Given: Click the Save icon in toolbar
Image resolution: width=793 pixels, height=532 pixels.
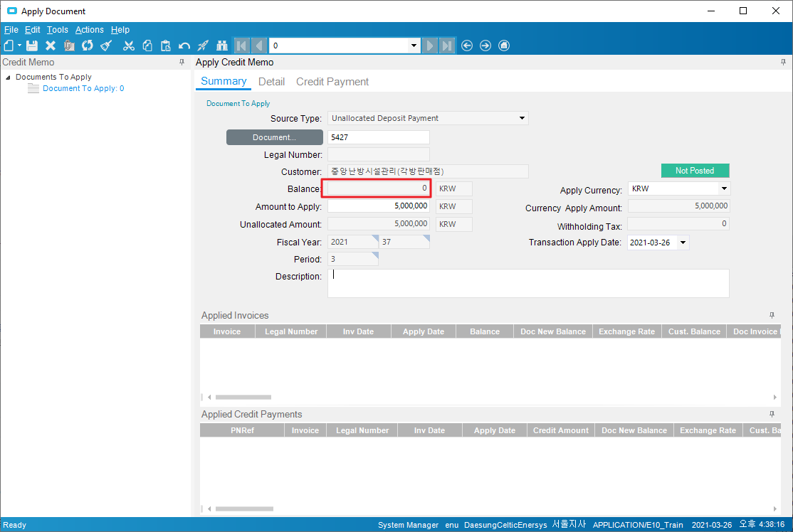Looking at the screenshot, I should click(x=32, y=46).
